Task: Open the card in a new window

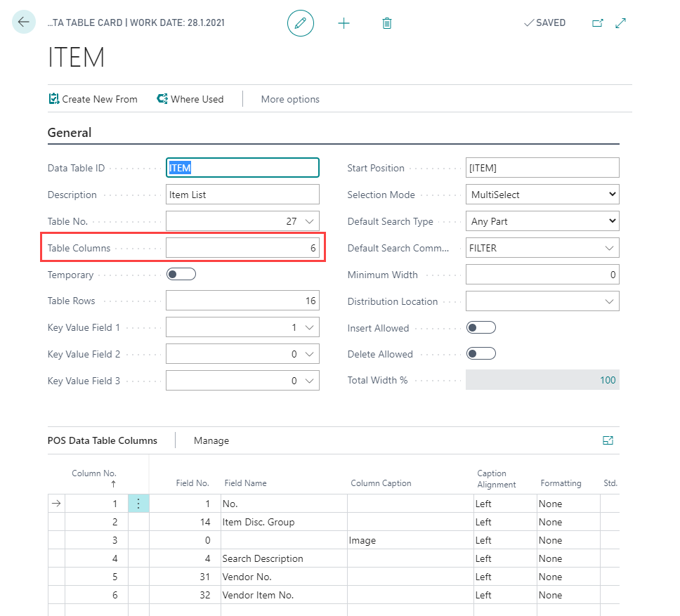Action: [x=598, y=23]
